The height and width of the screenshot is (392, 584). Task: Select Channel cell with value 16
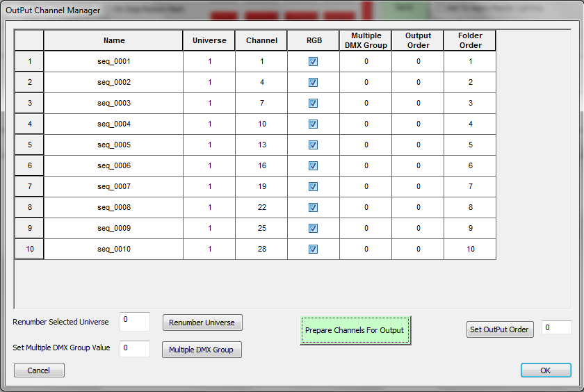pyautogui.click(x=261, y=165)
